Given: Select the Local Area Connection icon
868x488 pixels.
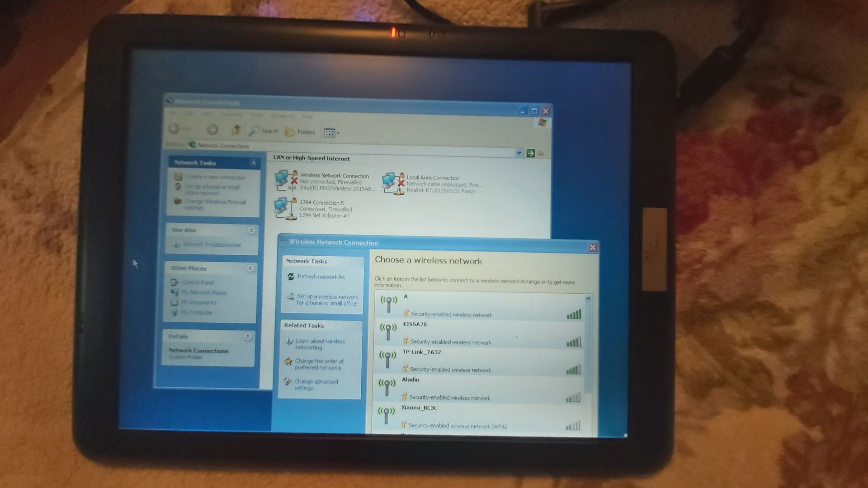Looking at the screenshot, I should [393, 183].
